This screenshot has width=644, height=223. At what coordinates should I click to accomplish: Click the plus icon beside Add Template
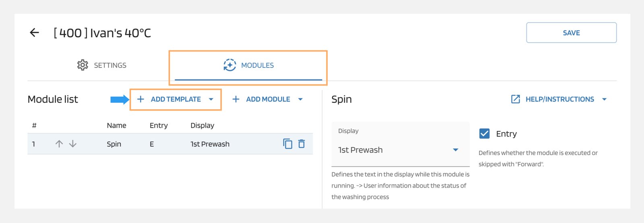(x=140, y=99)
